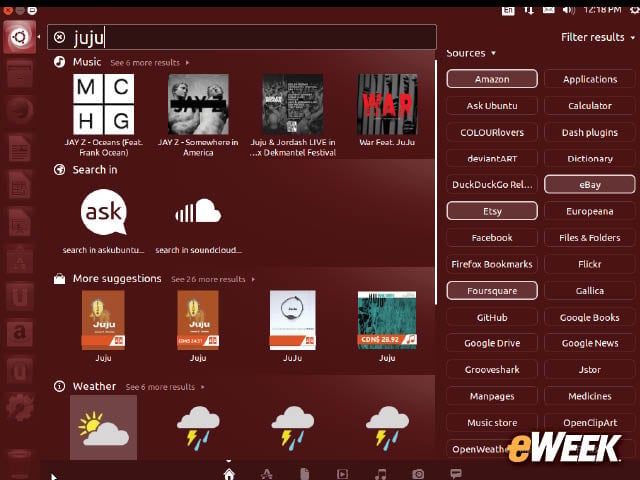The image size is (640, 480).
Task: Enable the Ask Ubuntu source filter
Action: click(492, 105)
